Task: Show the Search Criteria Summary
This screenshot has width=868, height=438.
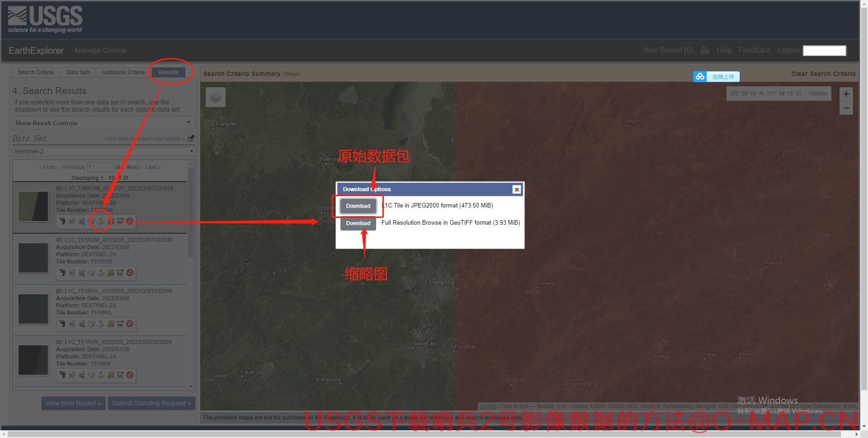Action: pos(291,74)
